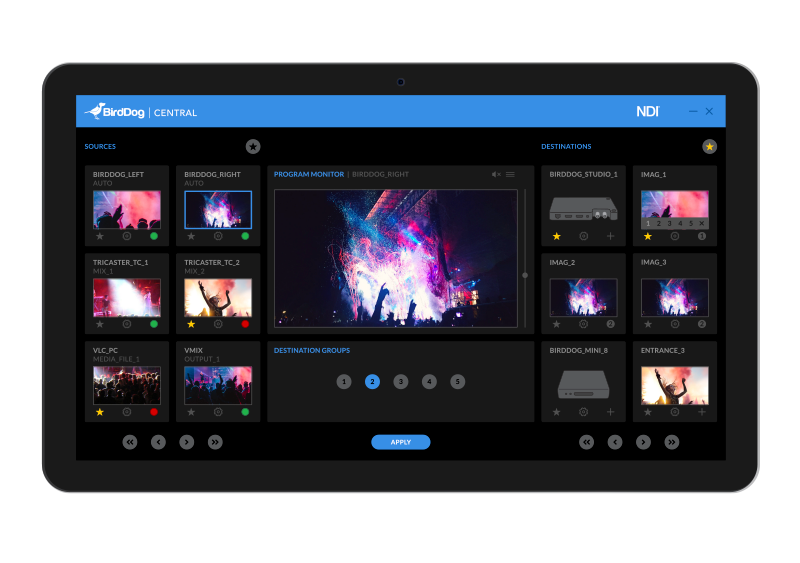Click group badge 1 on IMAG_1
Image resolution: width=800 pixels, height=563 pixels.
pos(702,236)
